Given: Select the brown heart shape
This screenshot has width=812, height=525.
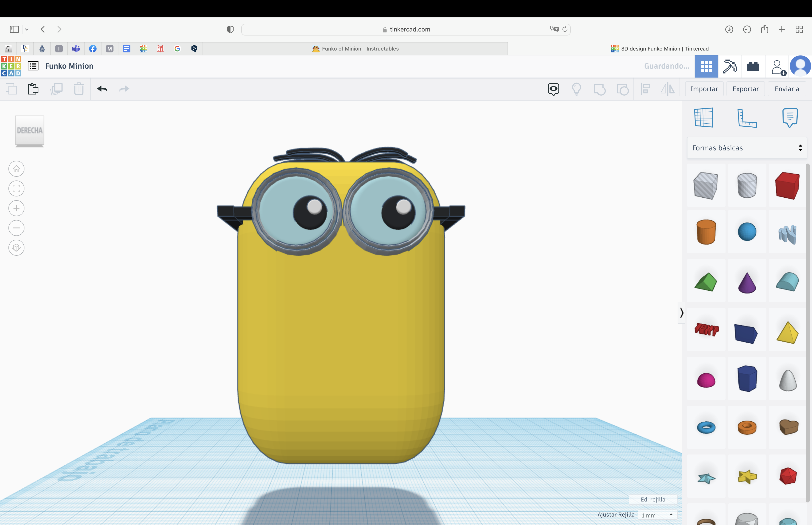Looking at the screenshot, I should [789, 427].
